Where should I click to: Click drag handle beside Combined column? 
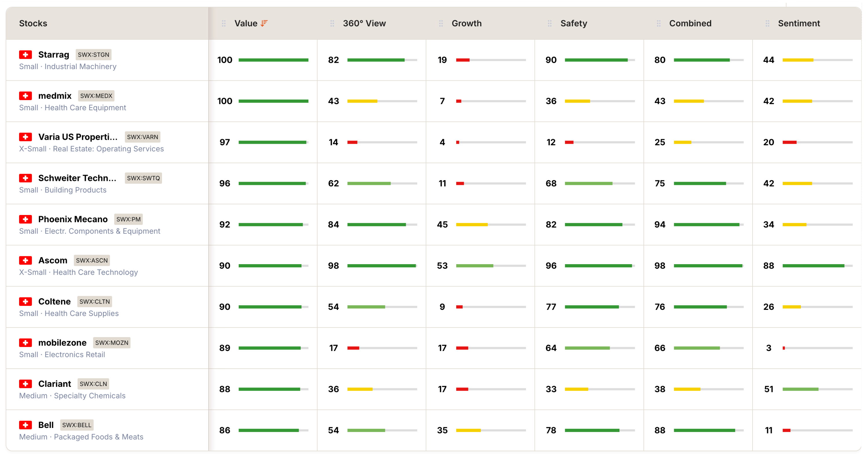tap(659, 23)
